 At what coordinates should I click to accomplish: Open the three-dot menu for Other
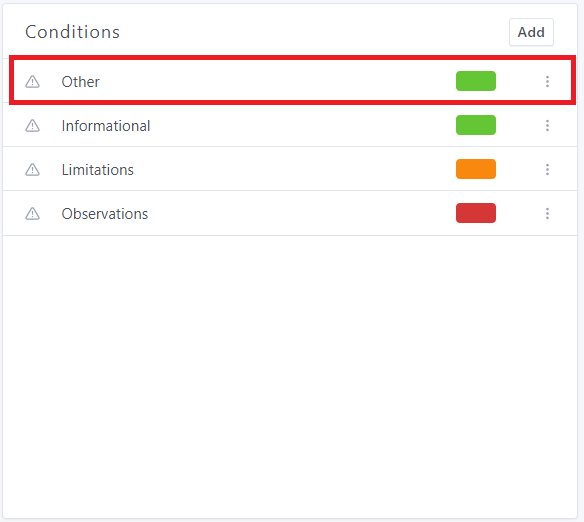pyautogui.click(x=547, y=81)
